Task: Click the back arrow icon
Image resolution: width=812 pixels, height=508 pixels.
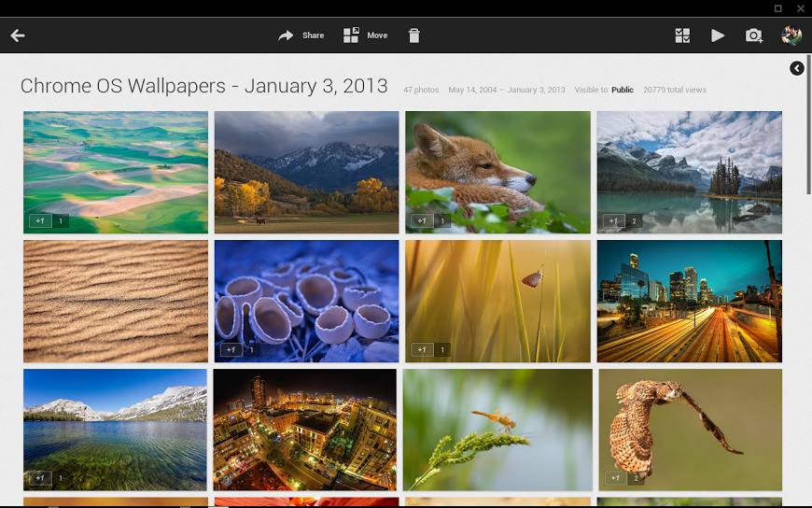Action: click(18, 35)
